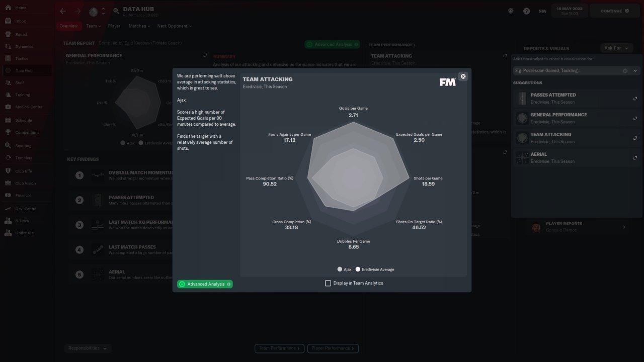Toggle Ajax legend under General Performance radar
Screen dimensions: 644x362
pyautogui.click(x=123, y=143)
